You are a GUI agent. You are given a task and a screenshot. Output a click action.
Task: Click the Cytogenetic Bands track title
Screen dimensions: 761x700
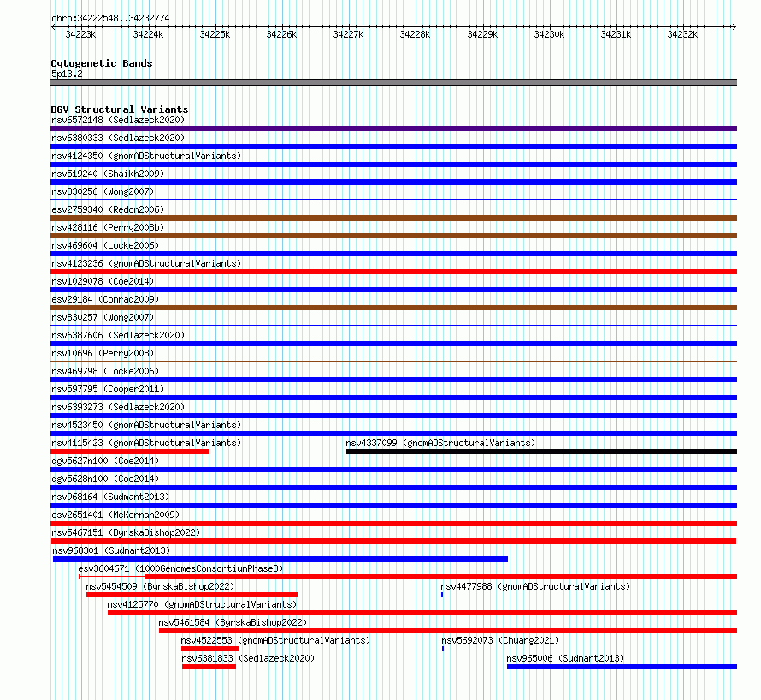102,63
